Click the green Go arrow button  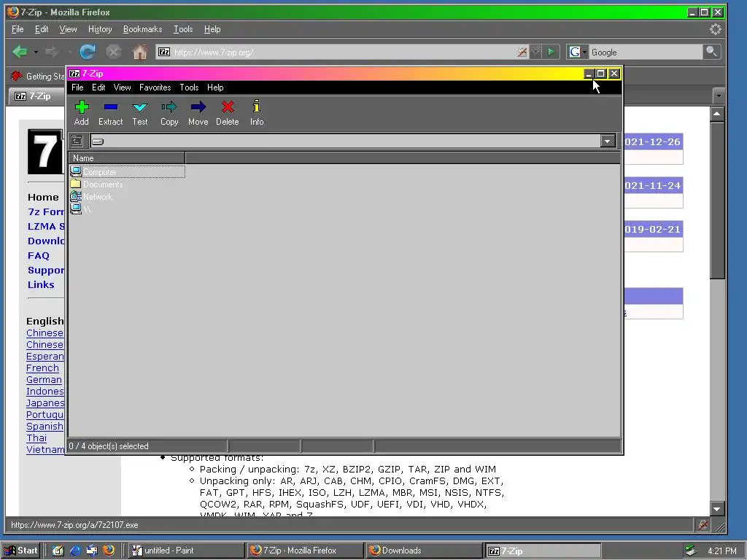551,52
